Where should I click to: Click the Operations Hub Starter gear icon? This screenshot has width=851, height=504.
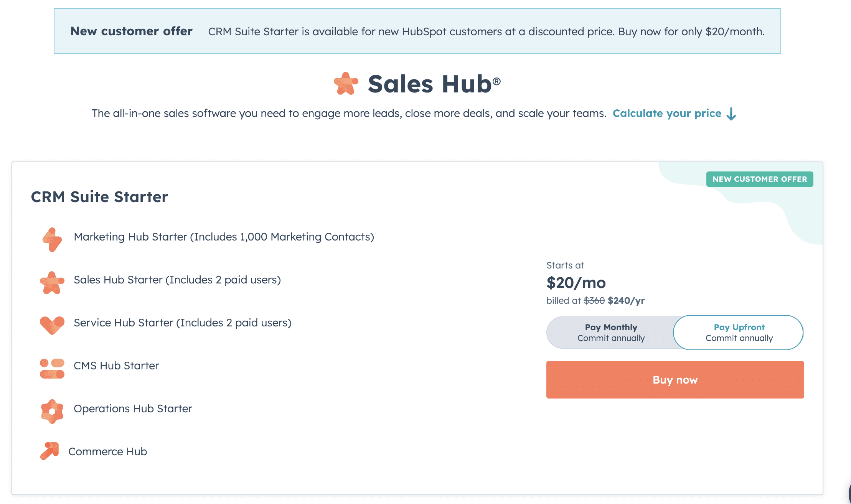pyautogui.click(x=52, y=412)
